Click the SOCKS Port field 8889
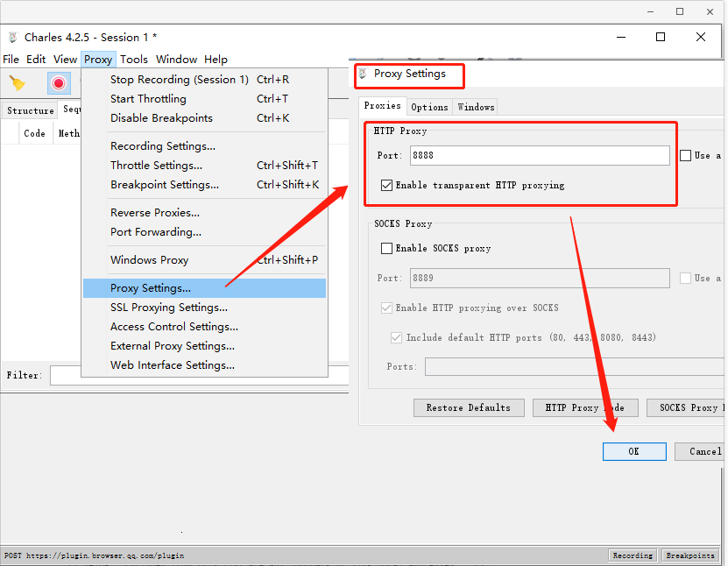 [540, 278]
